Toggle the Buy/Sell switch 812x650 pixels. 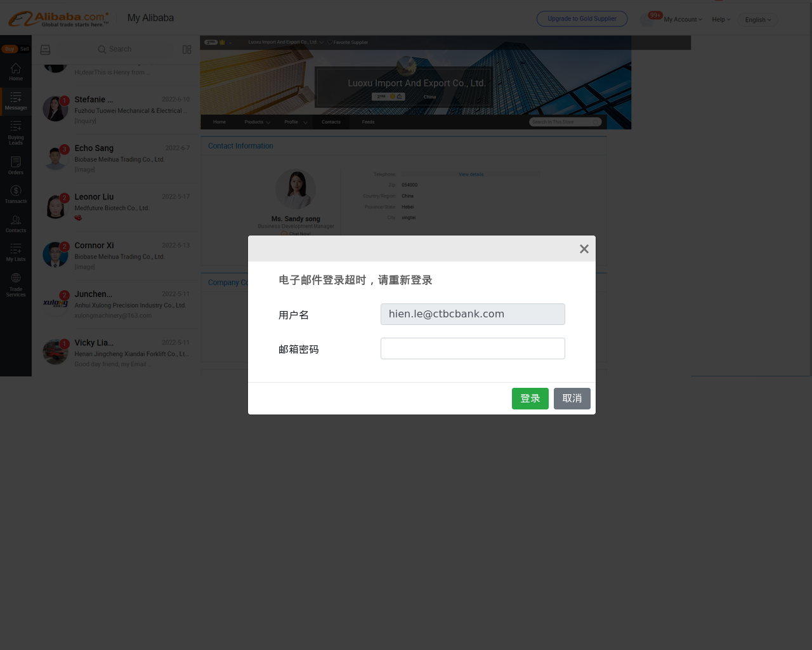tap(15, 49)
